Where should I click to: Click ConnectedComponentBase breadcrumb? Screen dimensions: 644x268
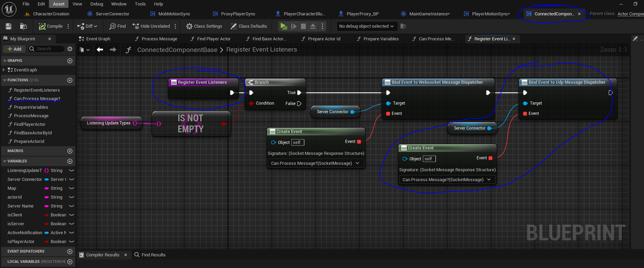click(x=177, y=50)
